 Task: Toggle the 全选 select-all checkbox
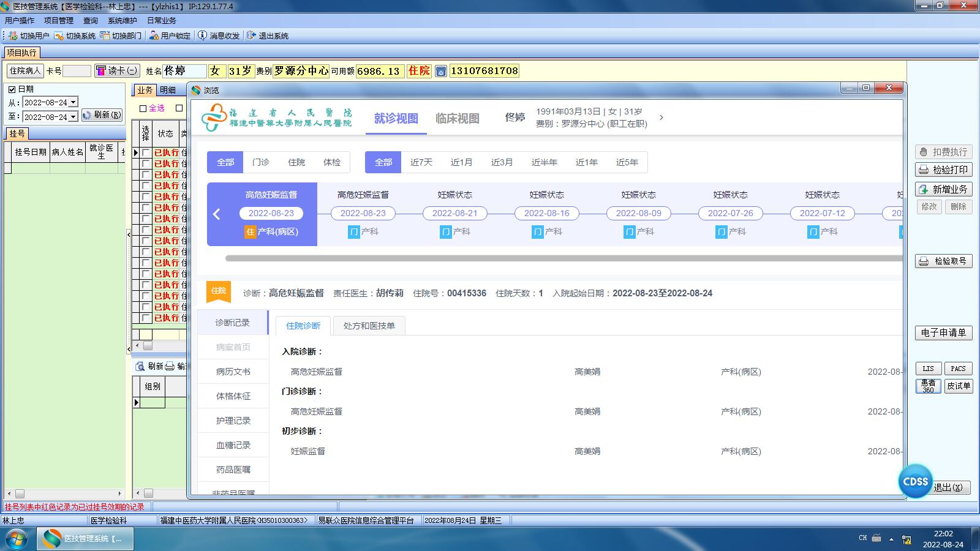pyautogui.click(x=143, y=108)
